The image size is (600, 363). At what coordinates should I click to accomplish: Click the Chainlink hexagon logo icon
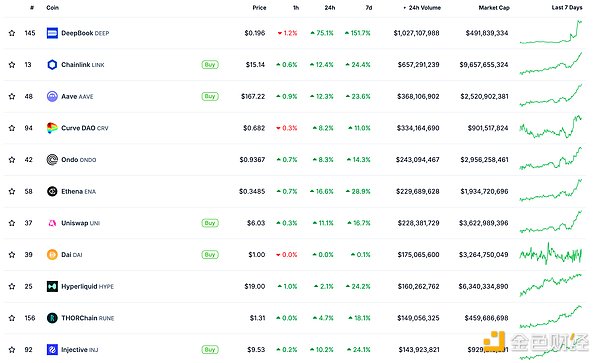tap(52, 65)
